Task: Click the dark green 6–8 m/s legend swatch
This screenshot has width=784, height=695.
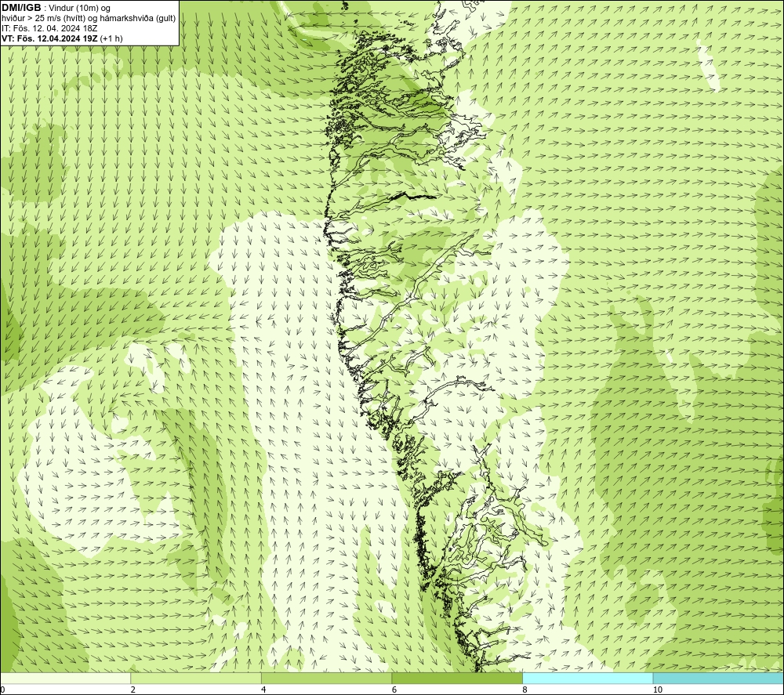Action: (457, 678)
